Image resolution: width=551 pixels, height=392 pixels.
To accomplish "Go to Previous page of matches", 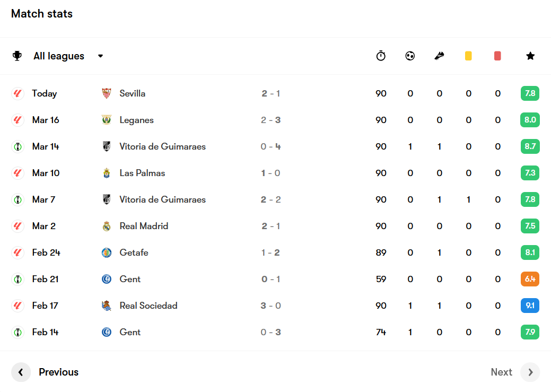I will point(45,372).
